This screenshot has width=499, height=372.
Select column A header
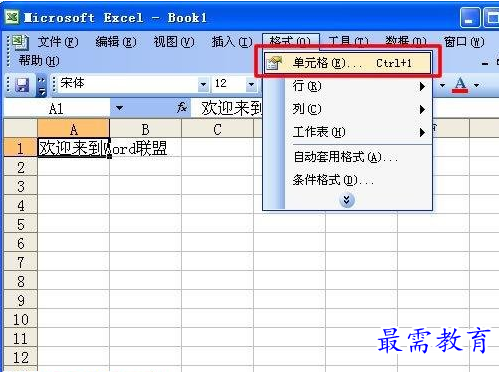pyautogui.click(x=73, y=129)
